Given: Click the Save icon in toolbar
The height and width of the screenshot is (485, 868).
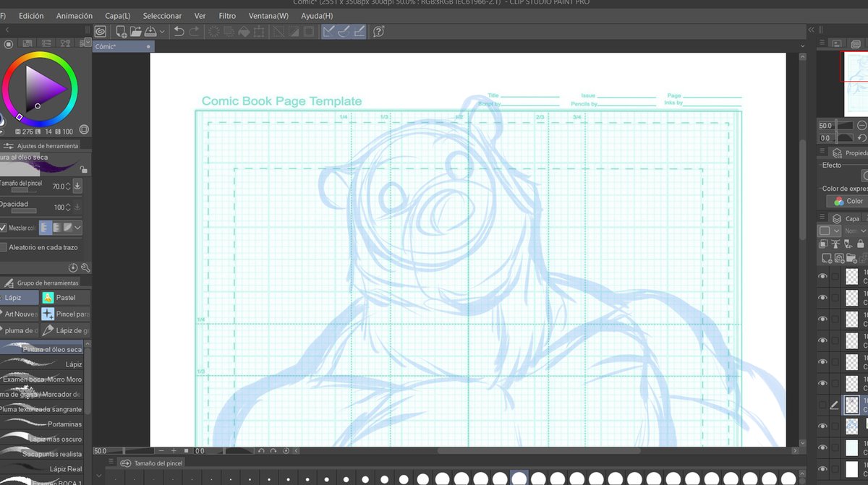Looking at the screenshot, I should [x=150, y=31].
